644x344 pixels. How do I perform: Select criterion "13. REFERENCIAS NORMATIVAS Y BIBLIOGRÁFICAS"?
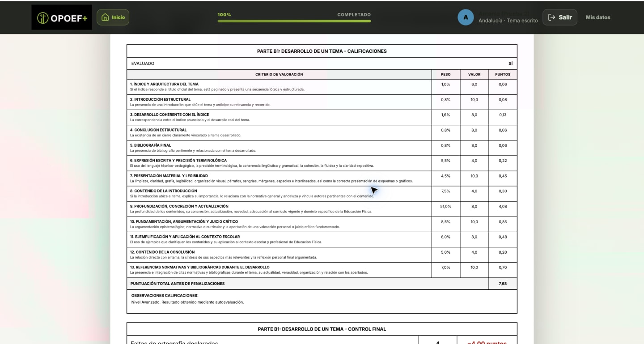point(199,267)
